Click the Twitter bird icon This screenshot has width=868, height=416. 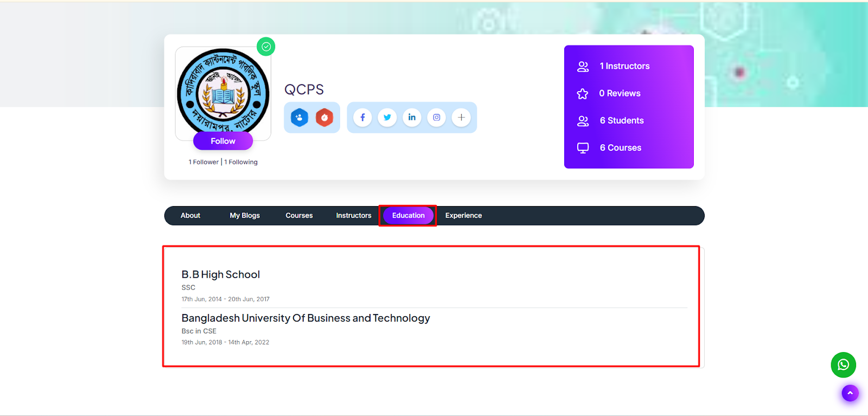click(387, 117)
